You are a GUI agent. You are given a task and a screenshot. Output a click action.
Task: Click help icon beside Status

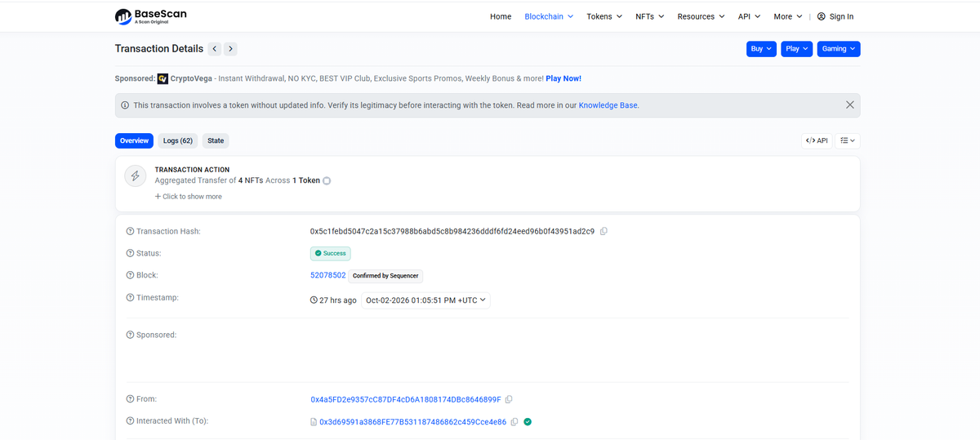[x=130, y=254]
